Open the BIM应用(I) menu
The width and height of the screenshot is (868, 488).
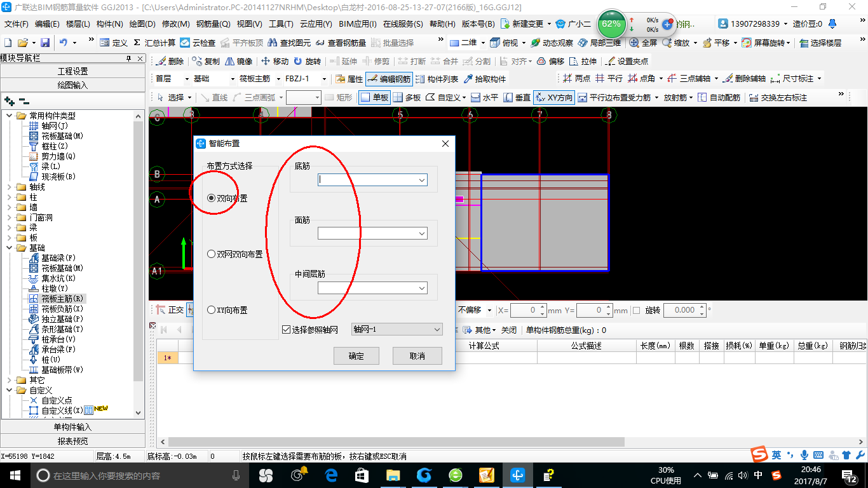[358, 24]
